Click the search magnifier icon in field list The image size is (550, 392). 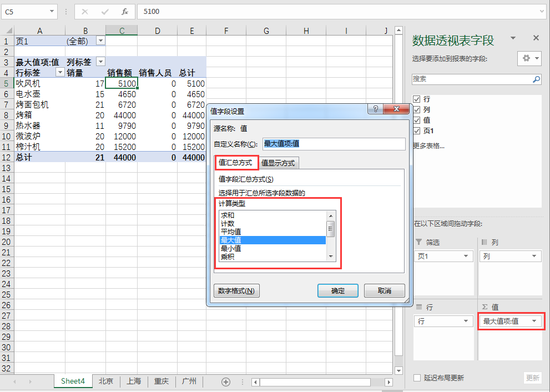(536, 79)
